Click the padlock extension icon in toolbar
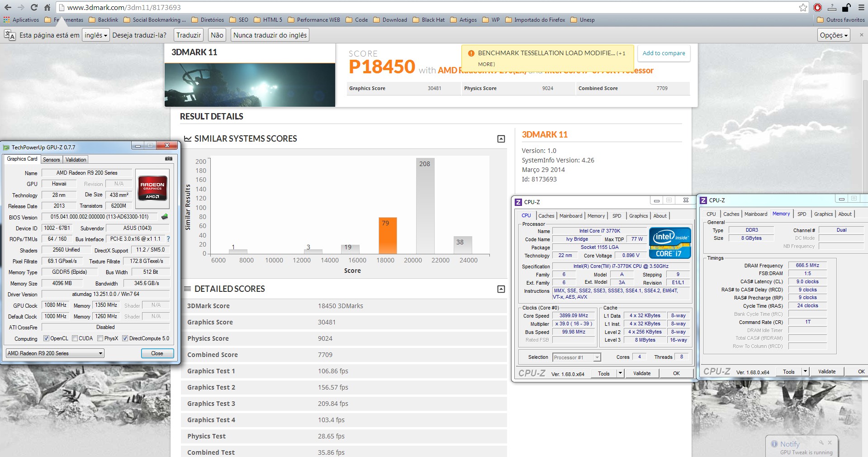The height and width of the screenshot is (457, 868). click(846, 7)
